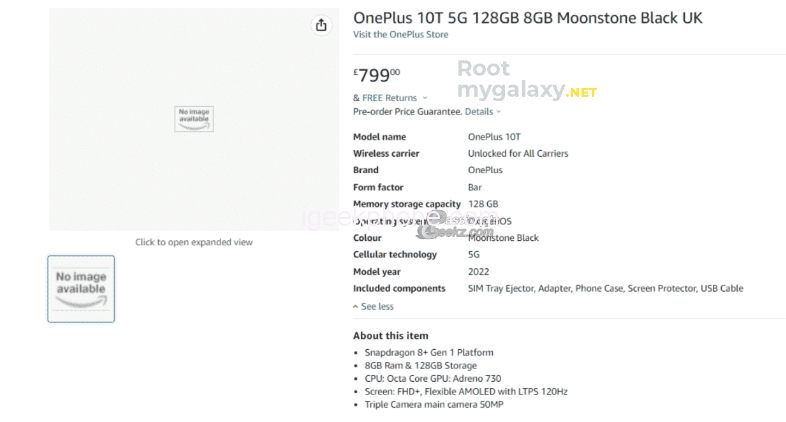This screenshot has width=786, height=422.
Task: Open Pre-order Price Guarantee Details dropdown
Action: [x=483, y=112]
